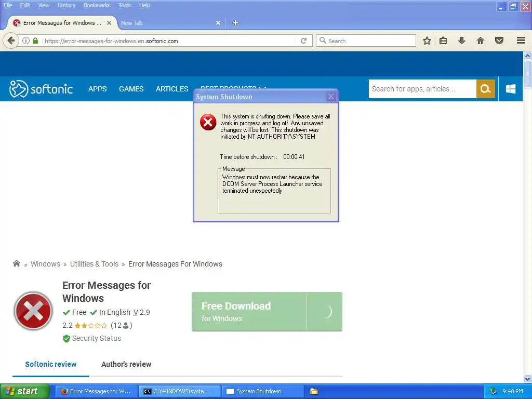This screenshot has width=532, height=399.
Task: Open the History menu
Action: [x=66, y=5]
